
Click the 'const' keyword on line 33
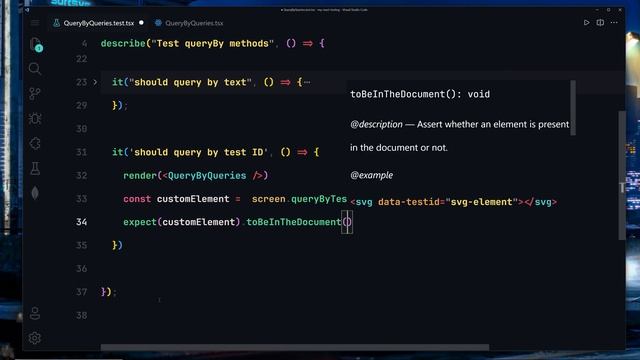[x=137, y=199]
